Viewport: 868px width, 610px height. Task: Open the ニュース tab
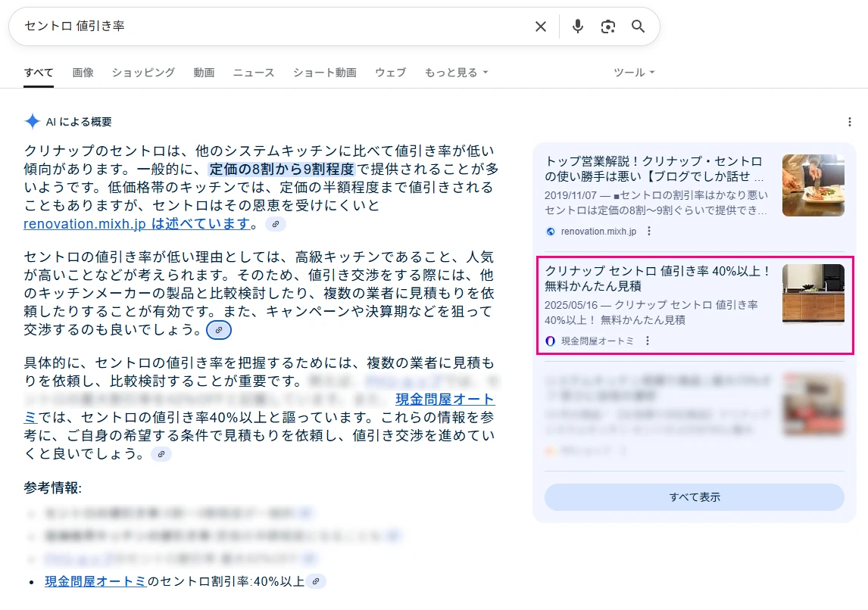point(254,73)
